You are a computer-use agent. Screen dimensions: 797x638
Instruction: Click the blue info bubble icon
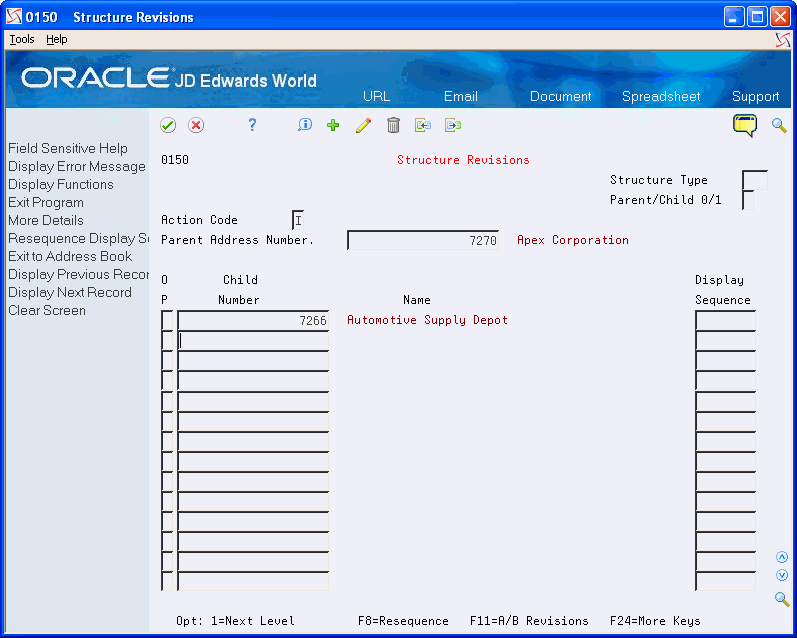click(x=304, y=125)
